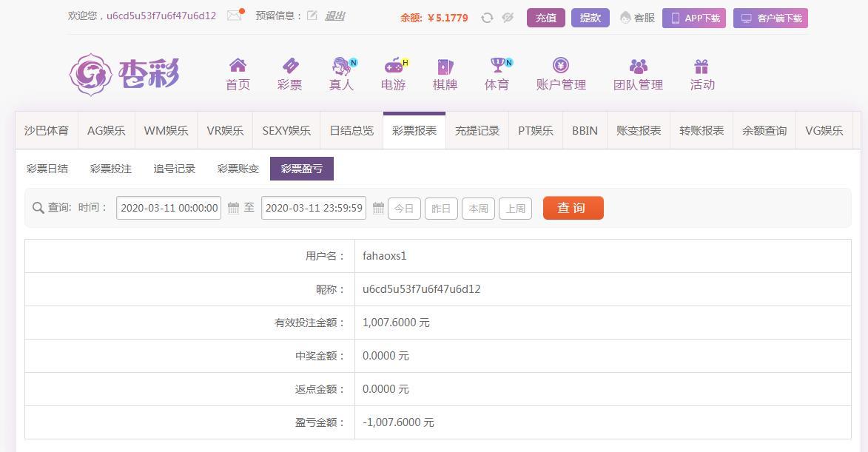Click username value fahaoxs1
This screenshot has height=452, width=868.
385,256
